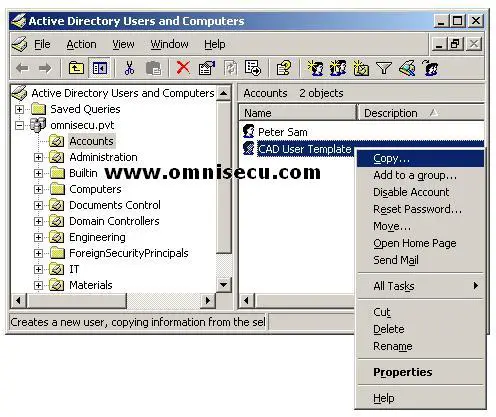This screenshot has width=496, height=417.
Task: Click Add to group toolbar icon
Action: click(x=430, y=68)
